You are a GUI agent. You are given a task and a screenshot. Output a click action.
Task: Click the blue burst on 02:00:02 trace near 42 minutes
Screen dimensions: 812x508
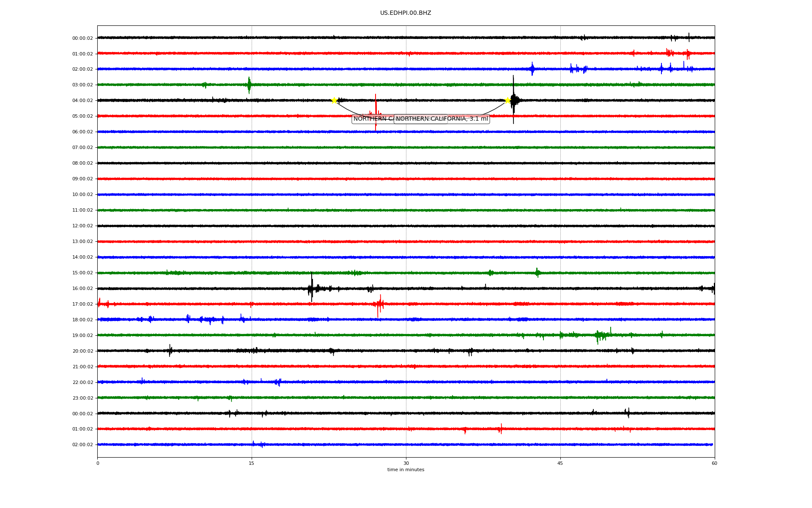coord(532,69)
